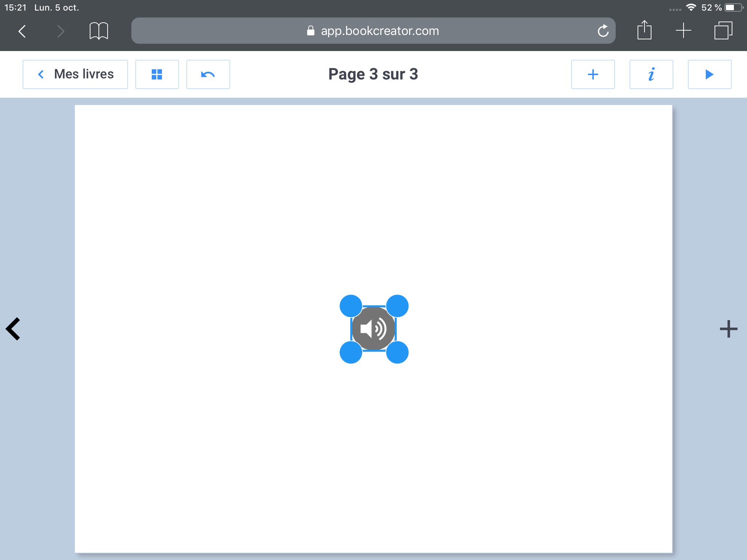Screen dimensions: 747x560
Task: Select the bottom-right resize handle
Action: point(397,352)
